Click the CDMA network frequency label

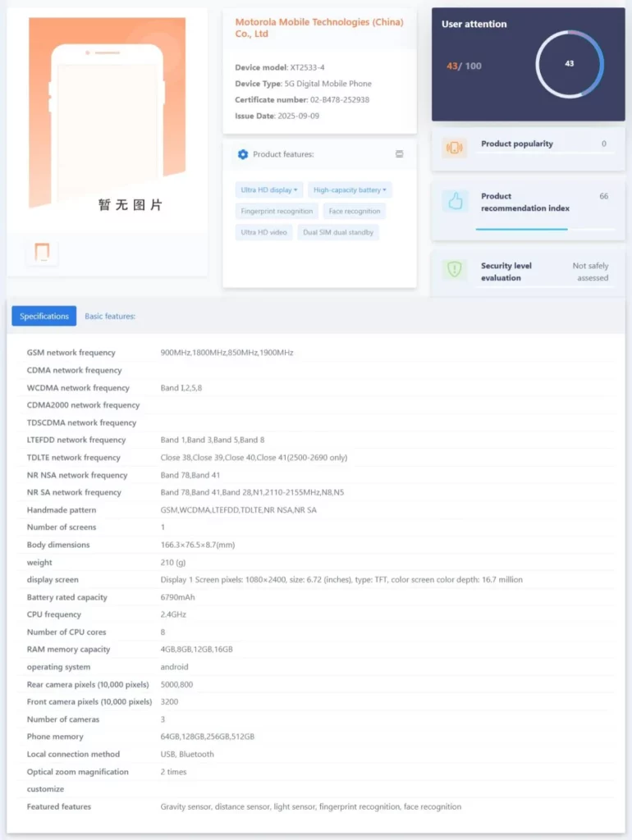tap(75, 370)
